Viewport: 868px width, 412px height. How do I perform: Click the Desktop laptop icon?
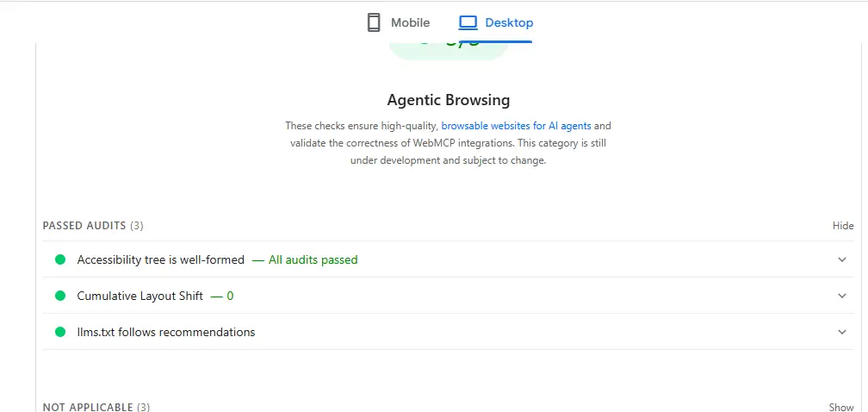[468, 22]
